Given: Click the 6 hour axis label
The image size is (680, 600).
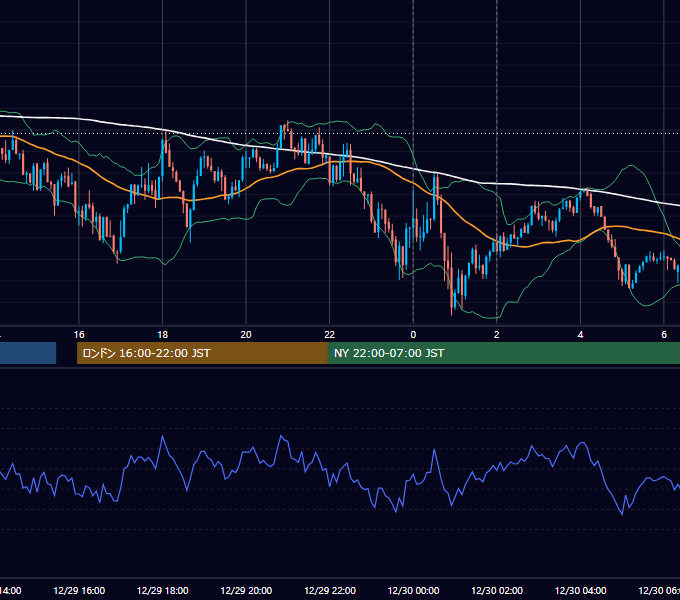Looking at the screenshot, I should click(x=664, y=335).
